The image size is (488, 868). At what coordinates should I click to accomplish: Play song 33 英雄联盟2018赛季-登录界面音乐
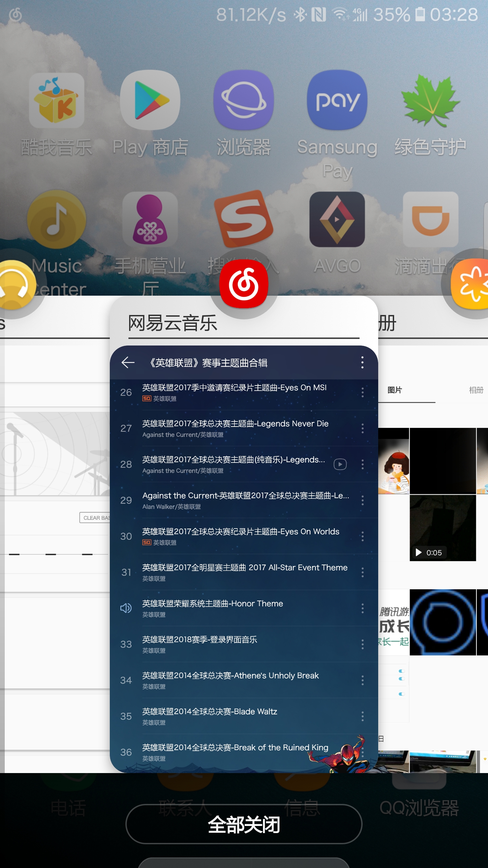coord(244,644)
